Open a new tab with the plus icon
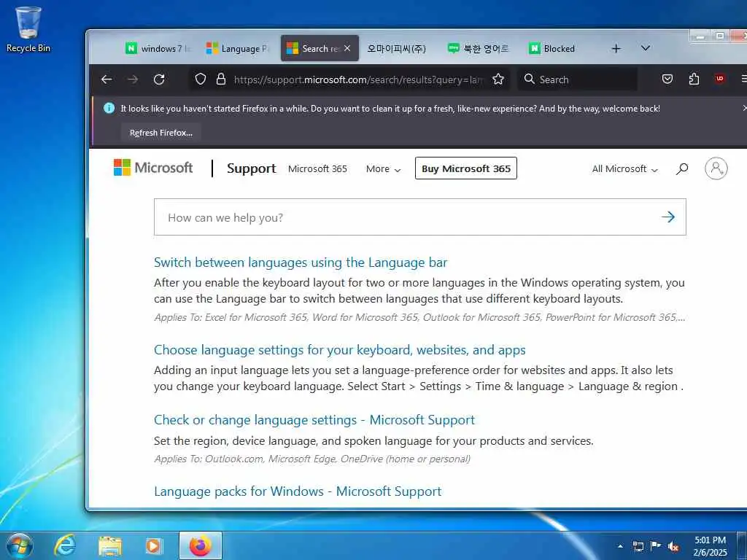The width and height of the screenshot is (747, 560). (x=616, y=49)
